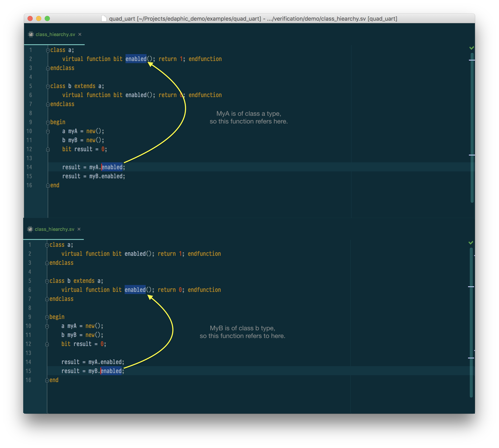Click end fold marker in bottom editor

click(47, 380)
